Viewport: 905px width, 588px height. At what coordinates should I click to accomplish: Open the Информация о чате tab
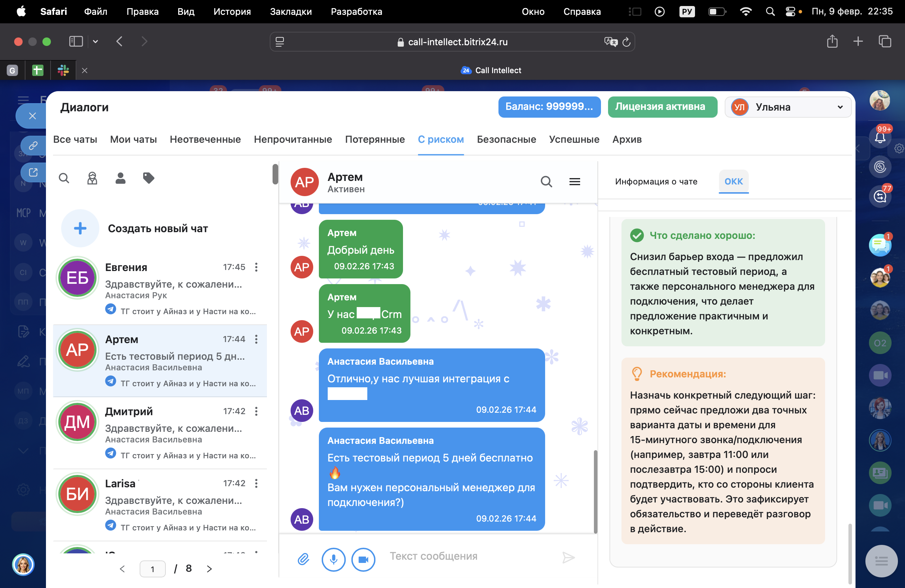(656, 182)
